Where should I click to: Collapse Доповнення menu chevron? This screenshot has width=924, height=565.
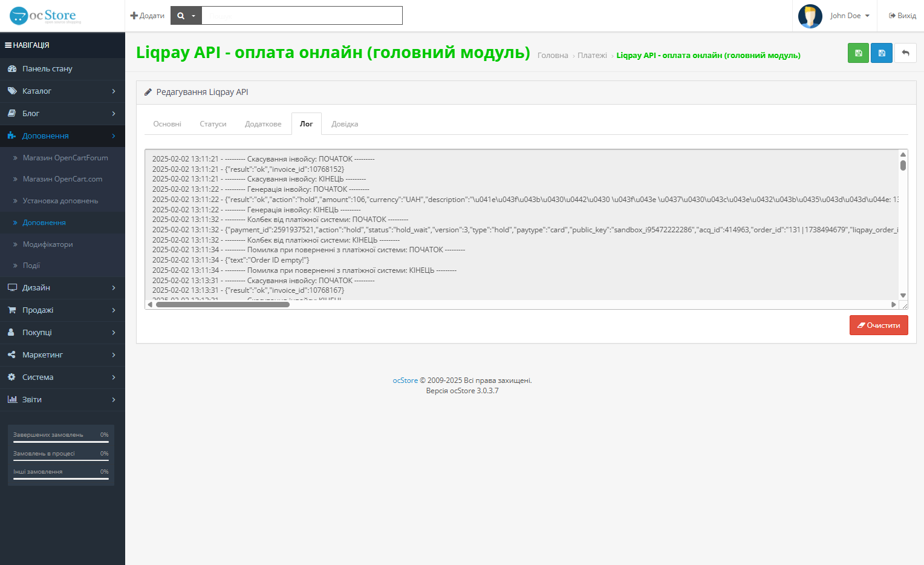(x=114, y=136)
